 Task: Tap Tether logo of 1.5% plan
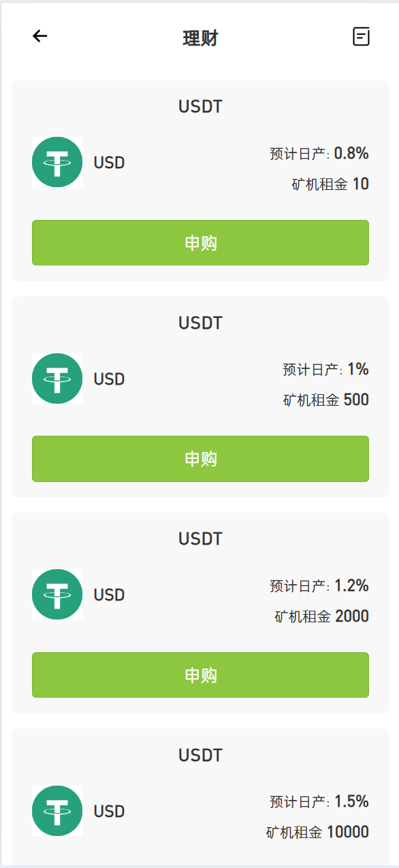[x=57, y=811]
